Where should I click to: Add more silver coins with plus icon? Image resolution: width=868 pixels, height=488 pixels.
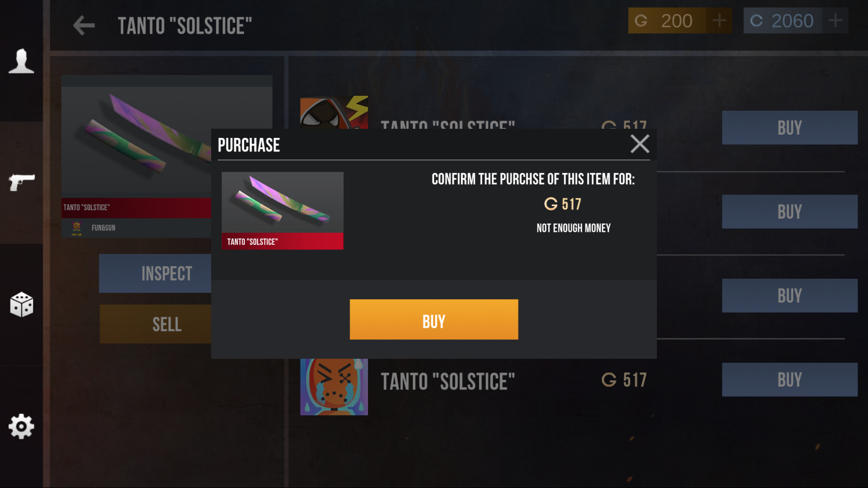tap(835, 20)
